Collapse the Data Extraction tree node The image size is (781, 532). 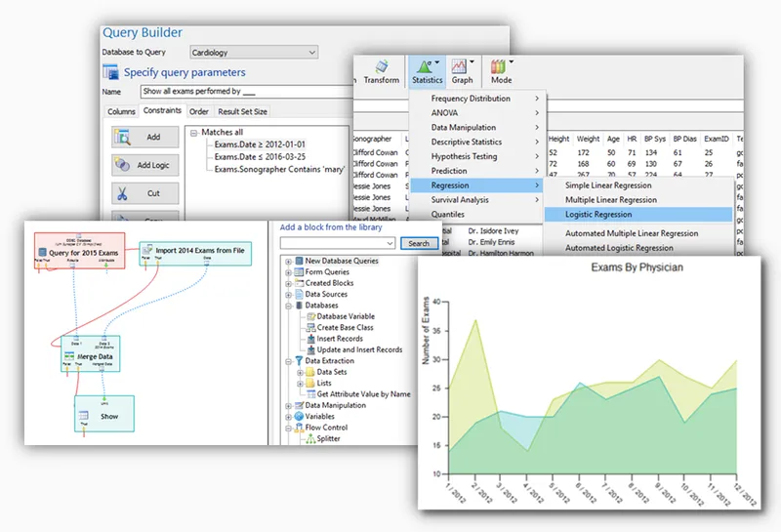tap(288, 361)
